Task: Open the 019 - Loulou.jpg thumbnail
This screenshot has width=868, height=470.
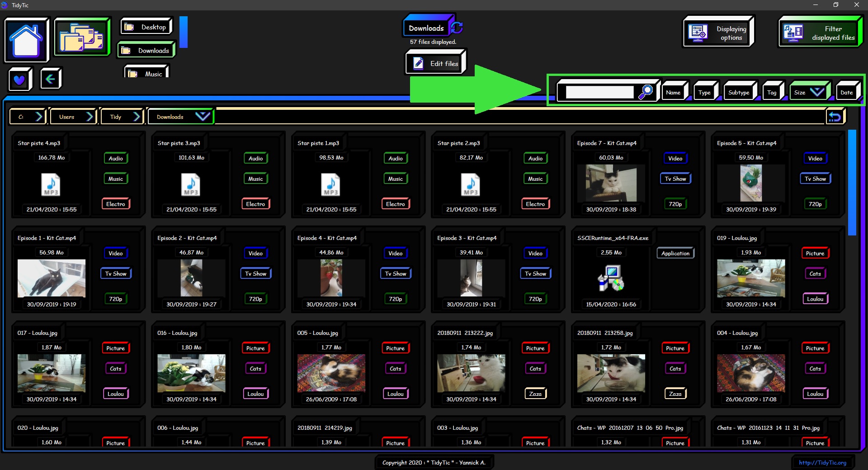Action: click(x=751, y=278)
